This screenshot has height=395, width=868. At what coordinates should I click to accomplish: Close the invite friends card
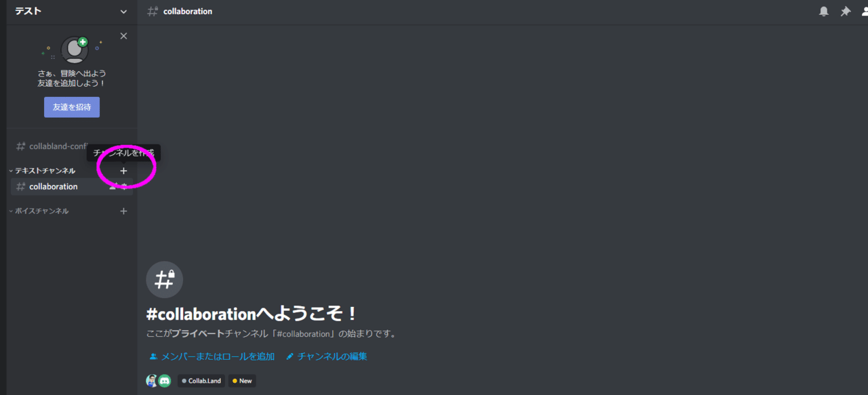tap(123, 36)
